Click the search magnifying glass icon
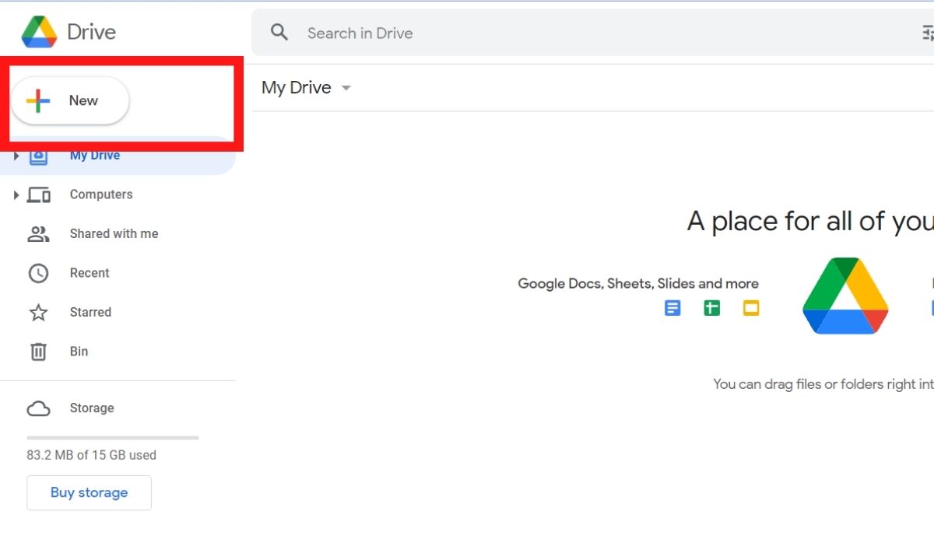The width and height of the screenshot is (934, 560). 279,33
